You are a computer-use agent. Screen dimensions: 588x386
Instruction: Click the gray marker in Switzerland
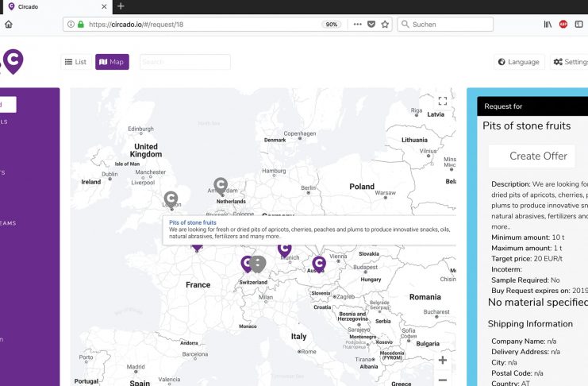258,264
